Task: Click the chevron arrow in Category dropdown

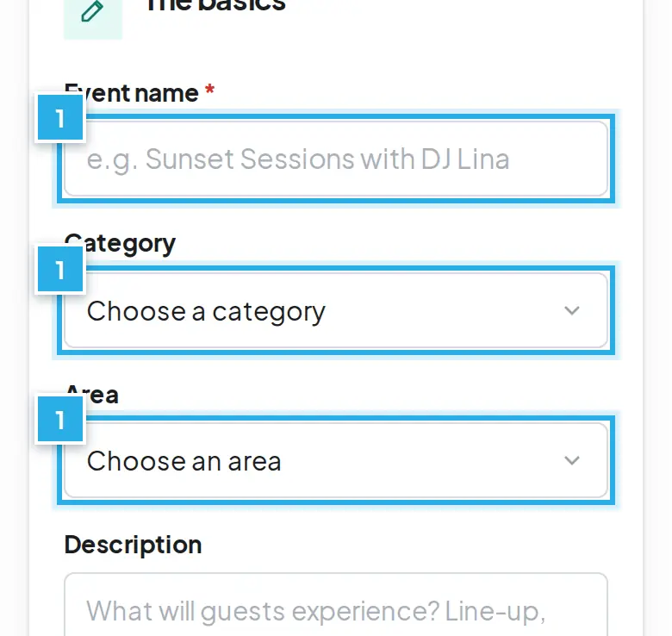Action: point(572,310)
